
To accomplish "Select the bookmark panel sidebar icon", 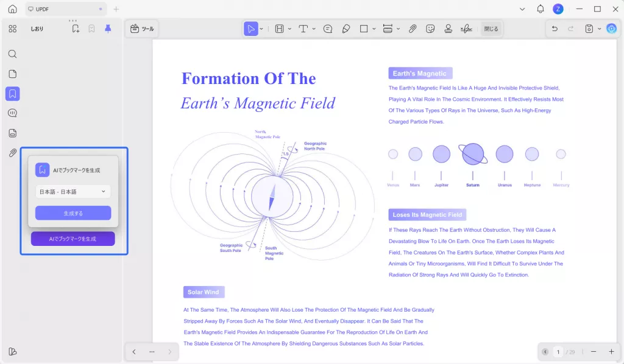I will [x=12, y=94].
